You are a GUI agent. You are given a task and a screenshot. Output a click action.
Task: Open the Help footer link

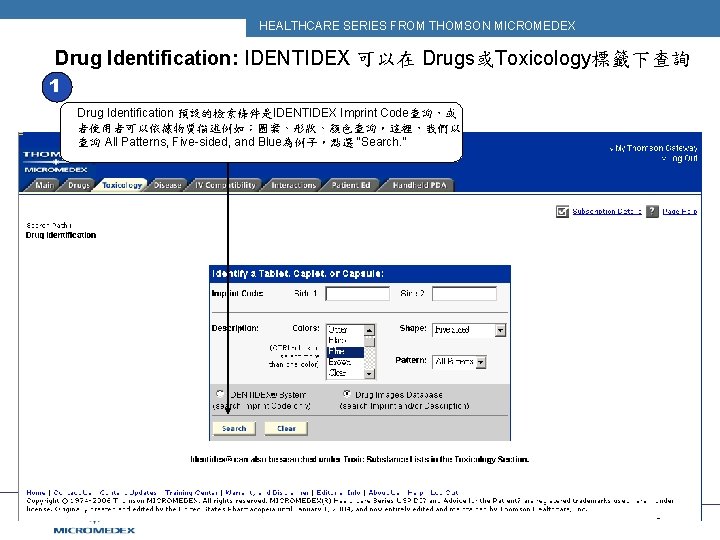pyautogui.click(x=415, y=492)
